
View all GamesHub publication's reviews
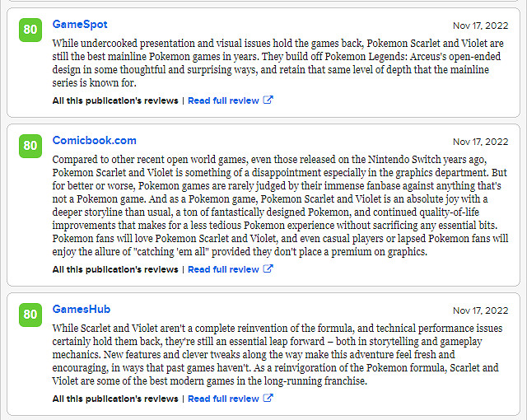pyautogui.click(x=115, y=399)
